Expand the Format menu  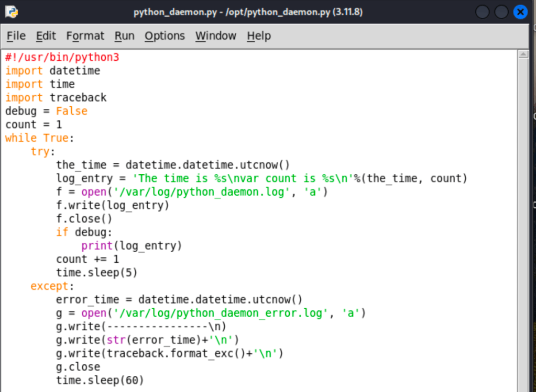coord(85,36)
